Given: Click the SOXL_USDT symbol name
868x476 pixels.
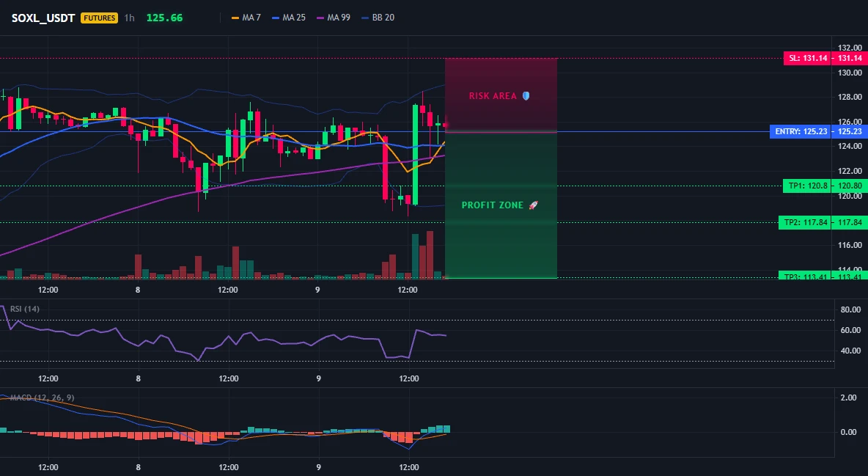Looking at the screenshot, I should click(x=43, y=18).
